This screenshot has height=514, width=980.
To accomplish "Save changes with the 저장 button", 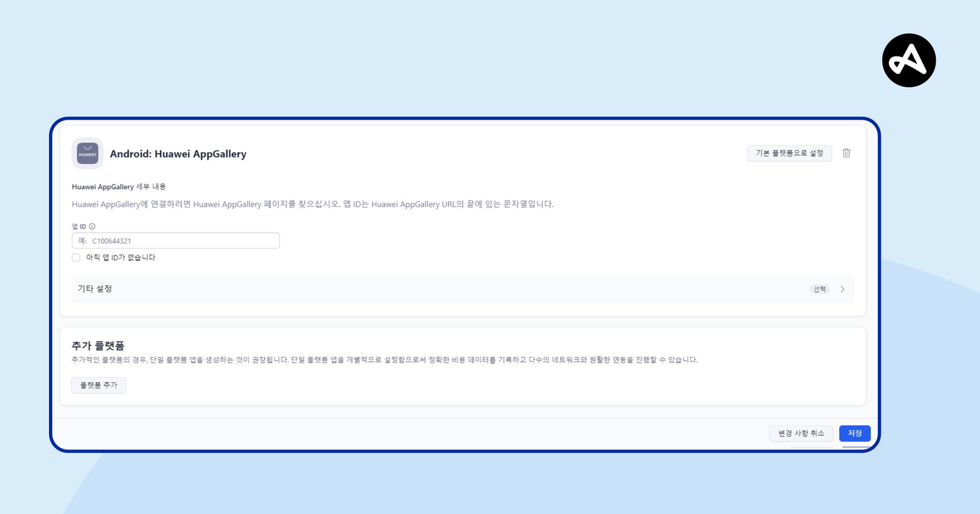I will pos(855,434).
